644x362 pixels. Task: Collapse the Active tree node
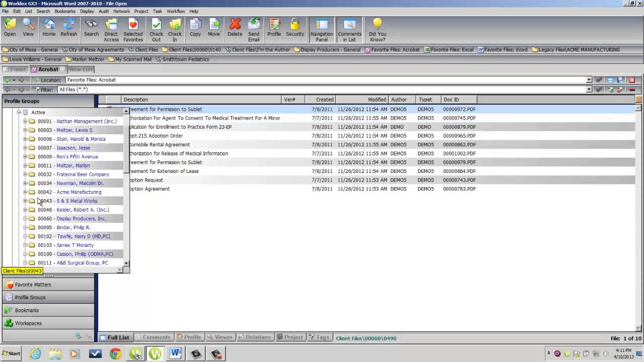click(19, 112)
